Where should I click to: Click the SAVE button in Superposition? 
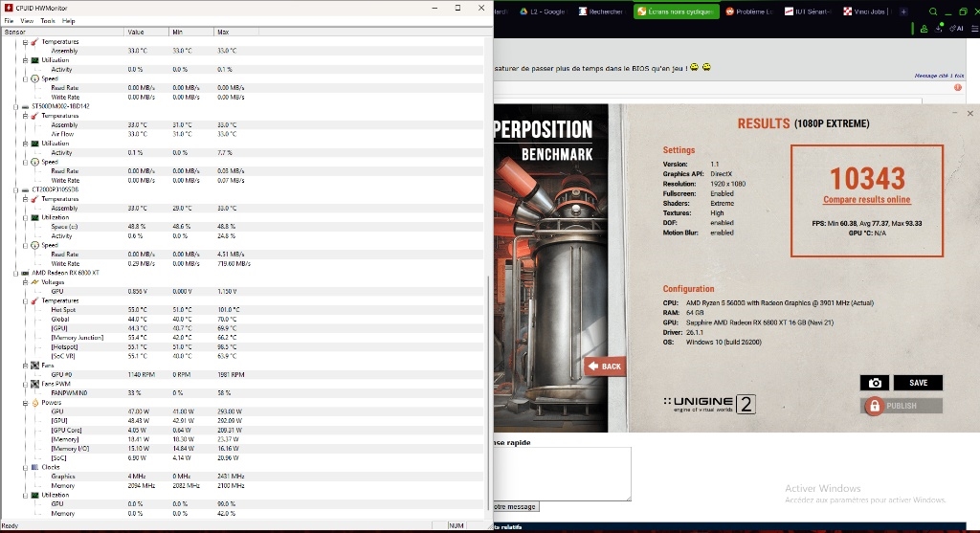[x=918, y=383]
